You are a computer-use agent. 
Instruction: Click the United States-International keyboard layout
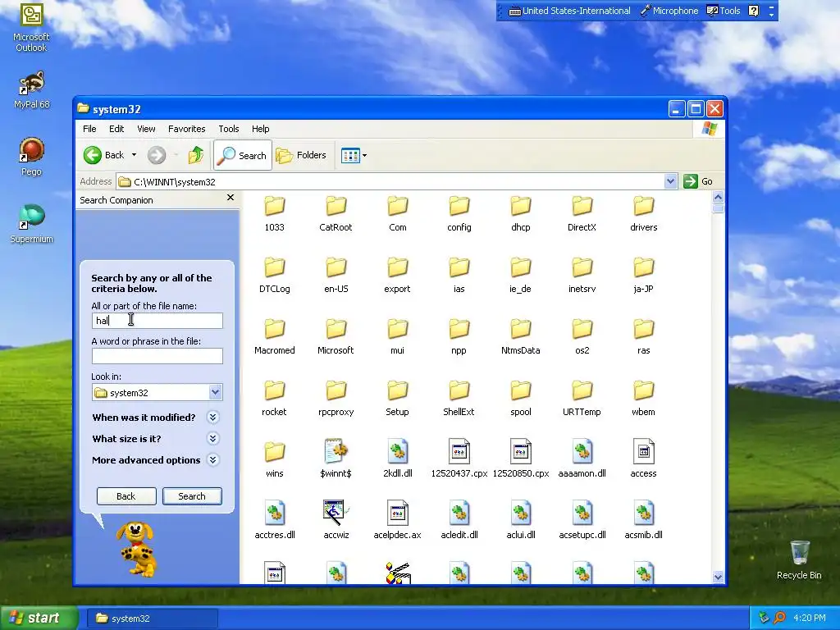569,11
